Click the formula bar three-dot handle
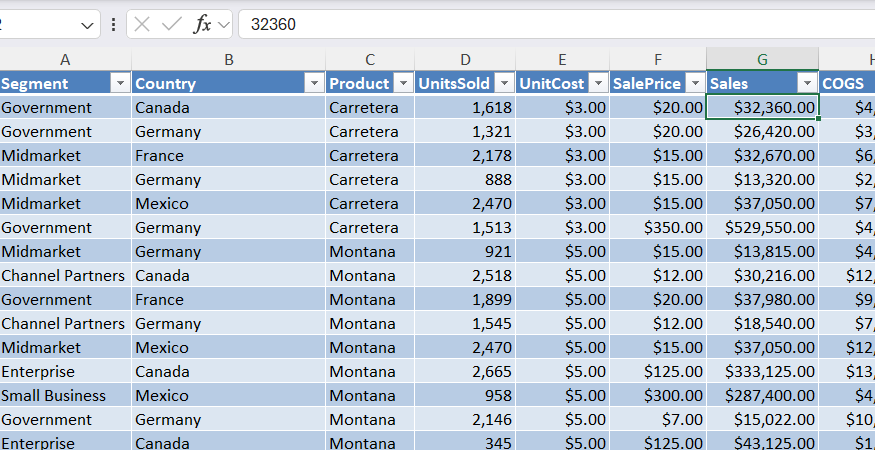This screenshot has height=450, width=875. coord(113,25)
